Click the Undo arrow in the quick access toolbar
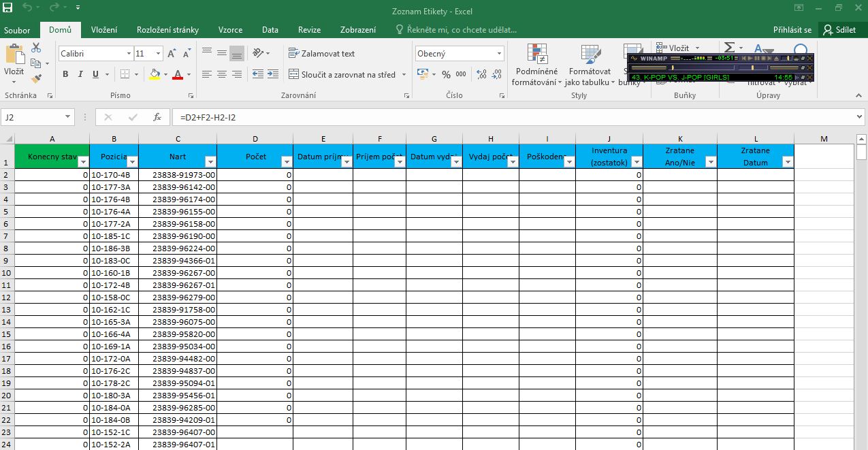Image resolution: width=868 pixels, height=450 pixels. coord(28,7)
